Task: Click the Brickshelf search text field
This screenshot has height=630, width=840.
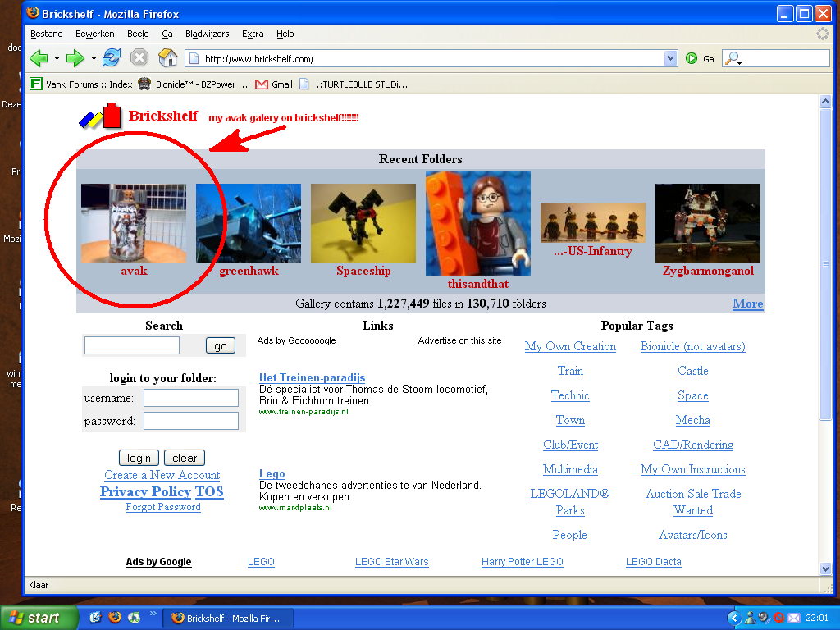Action: [x=132, y=345]
